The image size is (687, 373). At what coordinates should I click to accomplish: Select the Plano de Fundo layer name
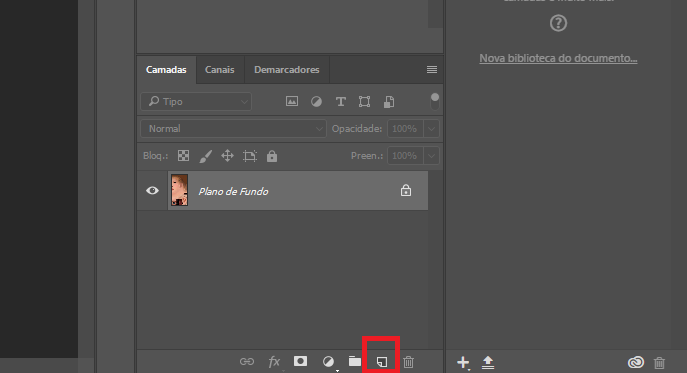(x=233, y=192)
